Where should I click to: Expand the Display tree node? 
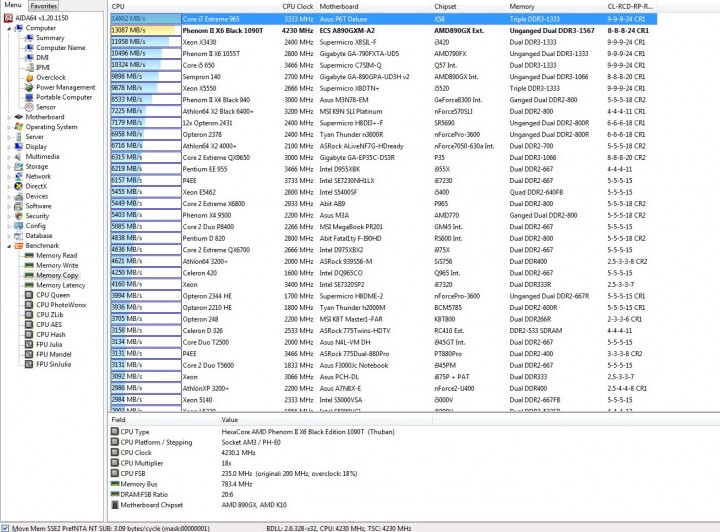9,147
